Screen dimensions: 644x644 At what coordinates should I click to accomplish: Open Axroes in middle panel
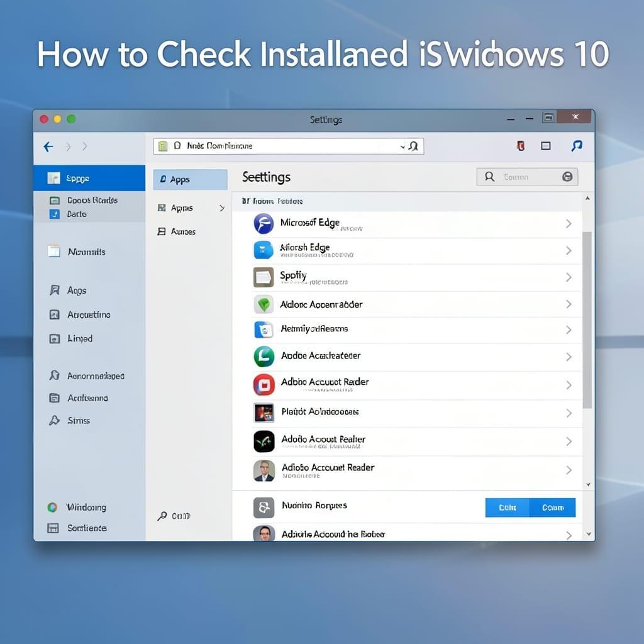[177, 231]
